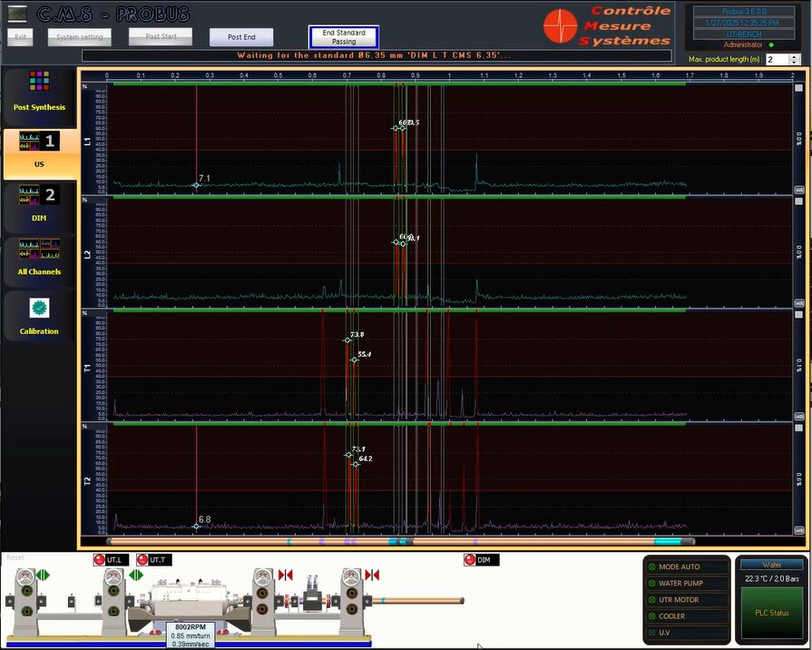The height and width of the screenshot is (650, 812).
Task: Click the HR button on L1 chart
Action: click(799, 190)
